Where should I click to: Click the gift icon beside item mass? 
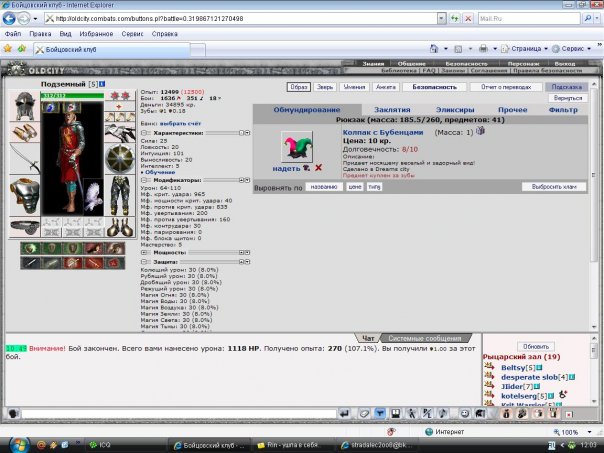(x=480, y=131)
